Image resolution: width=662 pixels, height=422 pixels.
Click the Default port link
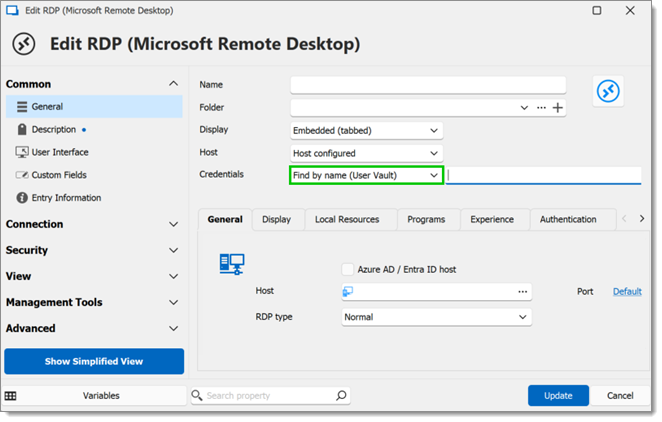point(627,292)
